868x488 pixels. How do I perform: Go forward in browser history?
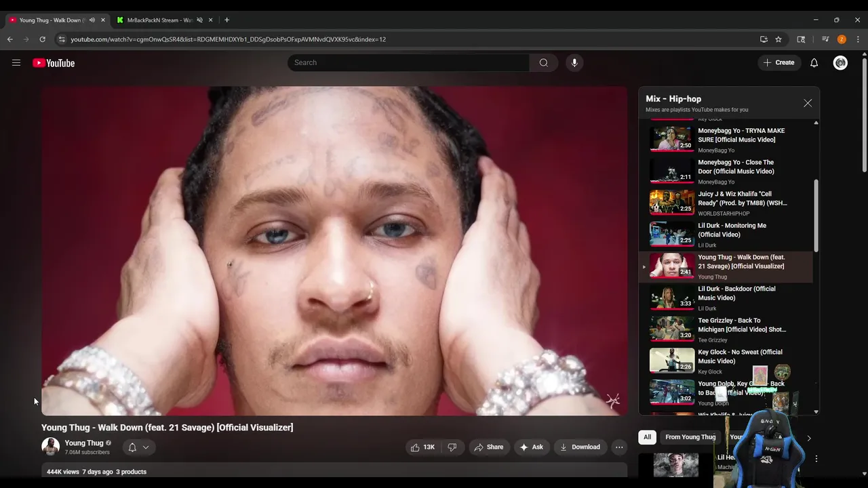tap(26, 39)
